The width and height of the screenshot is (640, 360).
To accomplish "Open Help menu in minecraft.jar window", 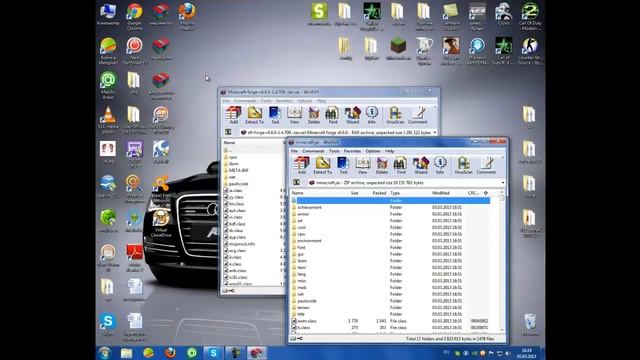I will tap(389, 151).
